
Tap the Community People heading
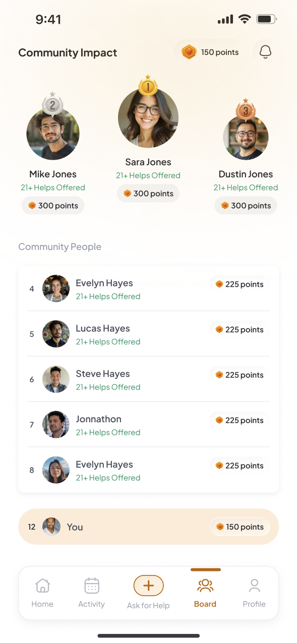click(x=60, y=247)
